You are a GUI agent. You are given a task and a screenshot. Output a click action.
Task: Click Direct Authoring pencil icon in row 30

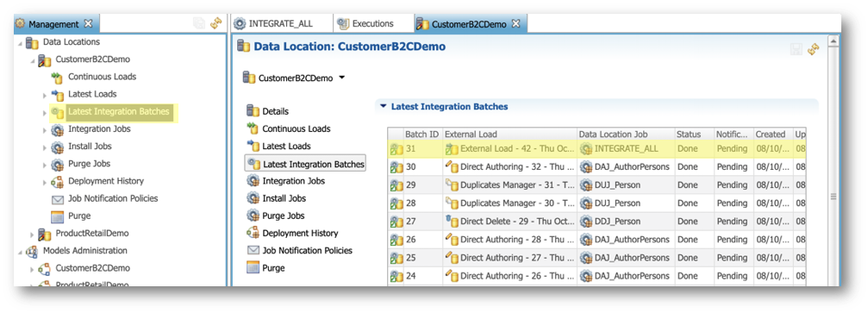[x=452, y=166]
